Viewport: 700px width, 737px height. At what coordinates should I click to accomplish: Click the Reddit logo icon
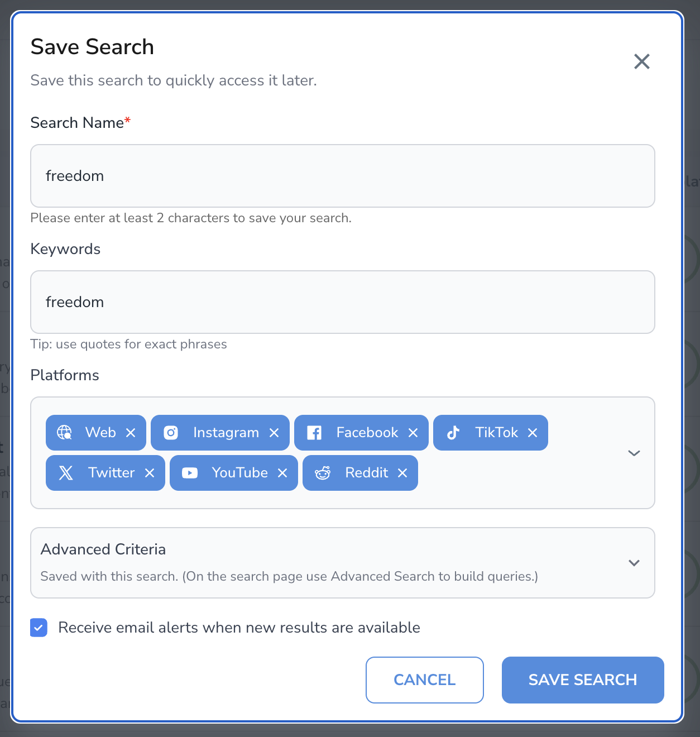point(323,473)
